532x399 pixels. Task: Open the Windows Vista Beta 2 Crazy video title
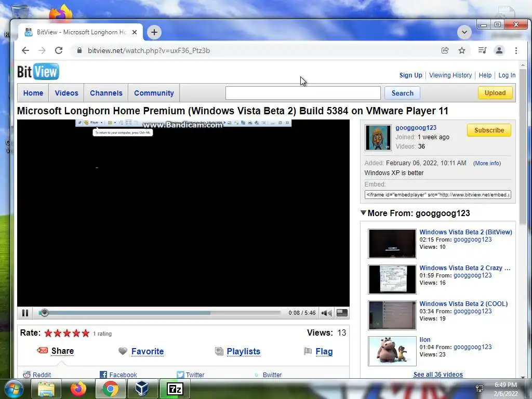point(465,268)
